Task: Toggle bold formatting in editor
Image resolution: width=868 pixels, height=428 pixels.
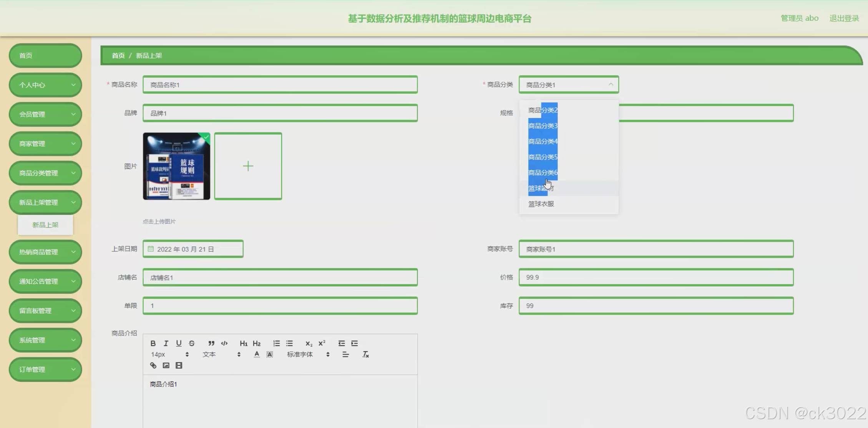Action: pos(153,343)
